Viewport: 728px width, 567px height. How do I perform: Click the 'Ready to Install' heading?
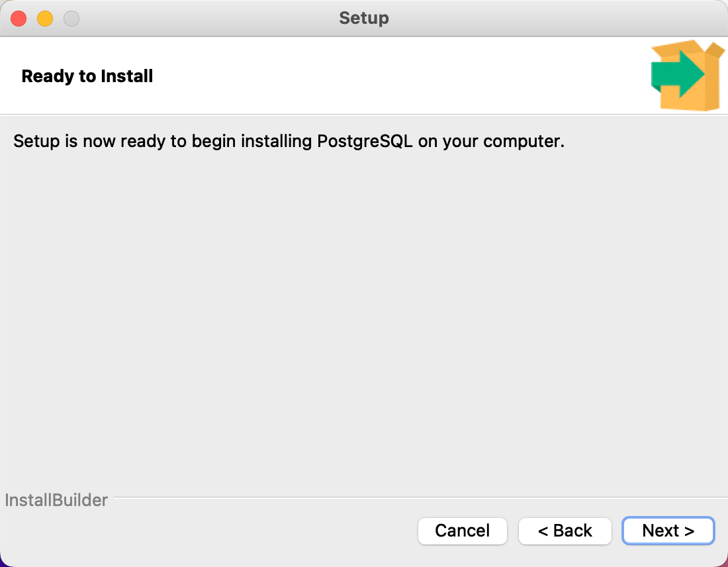point(87,76)
